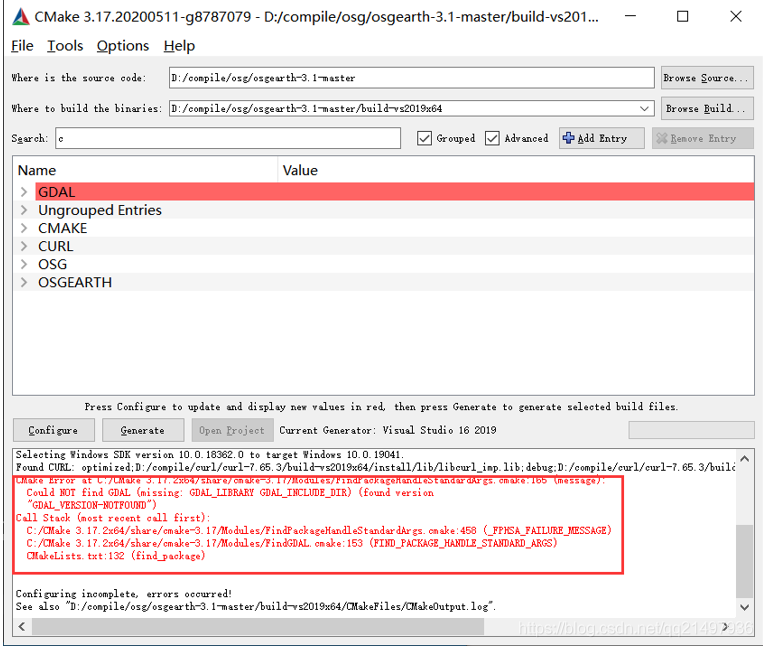The width and height of the screenshot is (763, 647).
Task: Click the 'Call Stack (most recent call first)' line
Action: pyautogui.click(x=113, y=518)
